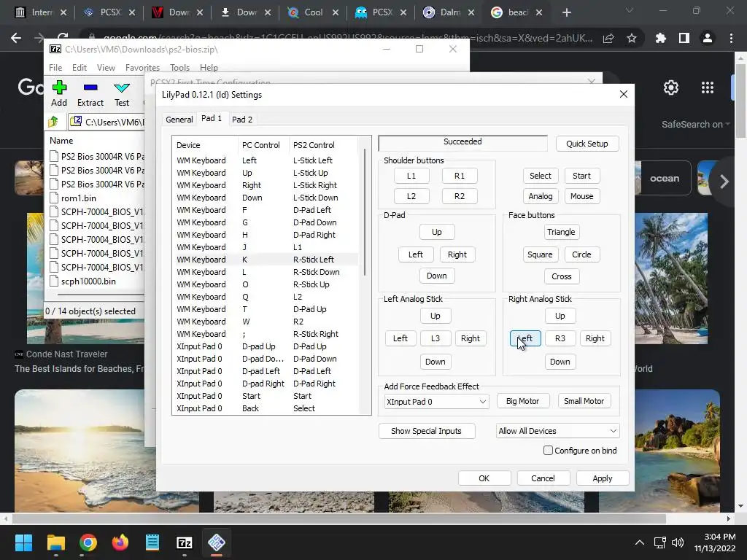Bind the L3 button

(x=435, y=338)
